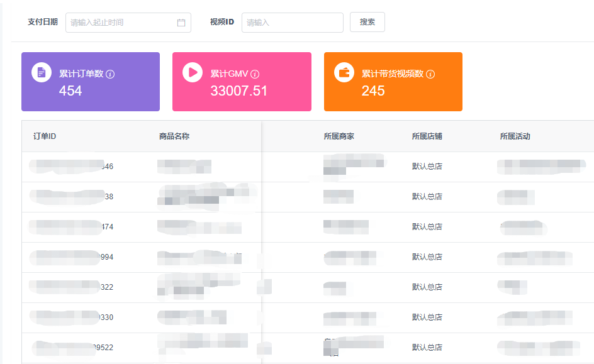Open info tooltip beside 累计带货视频数
This screenshot has width=594, height=364.
pos(430,74)
